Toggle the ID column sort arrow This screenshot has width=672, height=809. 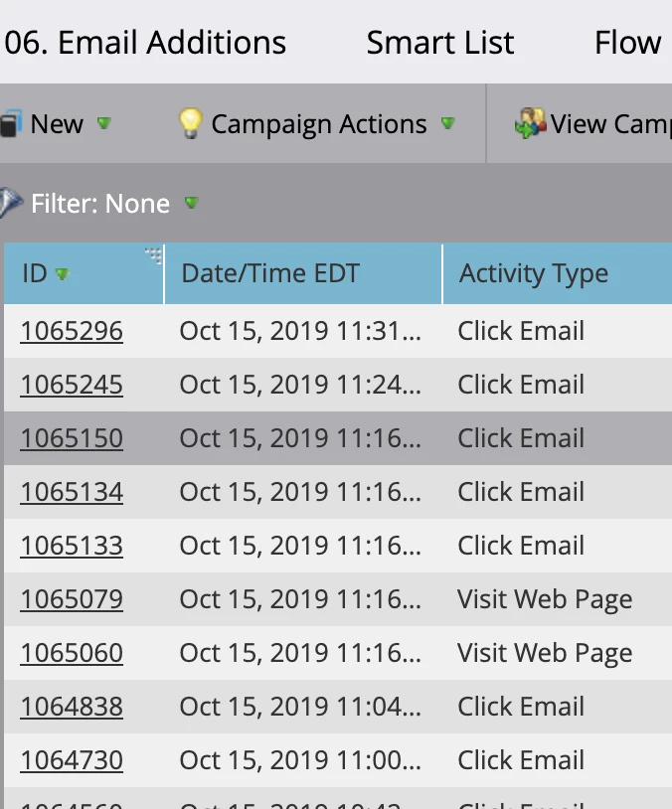tap(62, 274)
